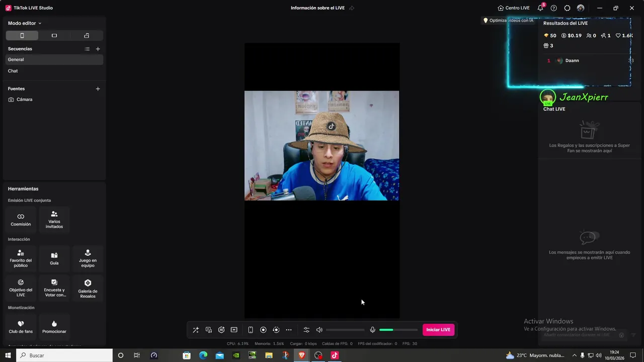This screenshot has height=362, width=644.
Task: Select the Cámara source
Action: click(54, 100)
